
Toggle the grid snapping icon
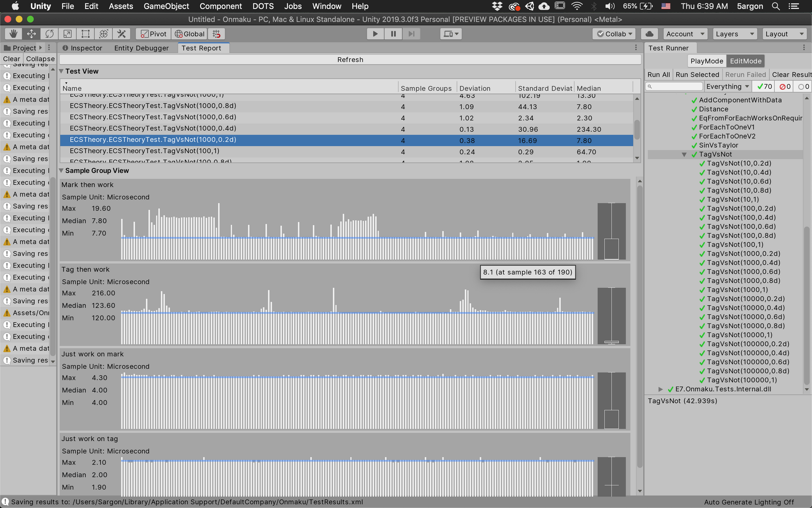(x=216, y=34)
